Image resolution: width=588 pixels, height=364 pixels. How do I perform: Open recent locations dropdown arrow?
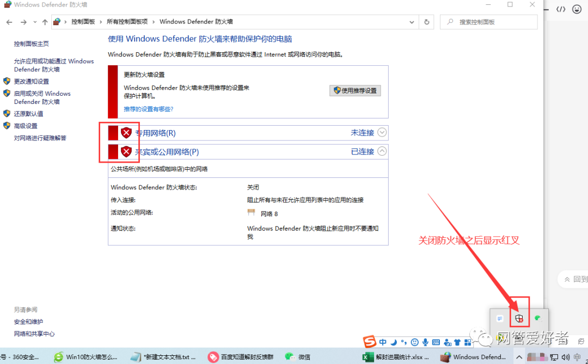pyautogui.click(x=35, y=22)
